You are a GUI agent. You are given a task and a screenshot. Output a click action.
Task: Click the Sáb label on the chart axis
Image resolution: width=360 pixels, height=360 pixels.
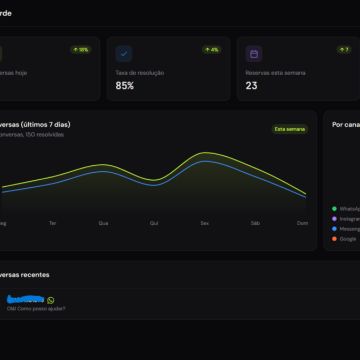click(255, 223)
